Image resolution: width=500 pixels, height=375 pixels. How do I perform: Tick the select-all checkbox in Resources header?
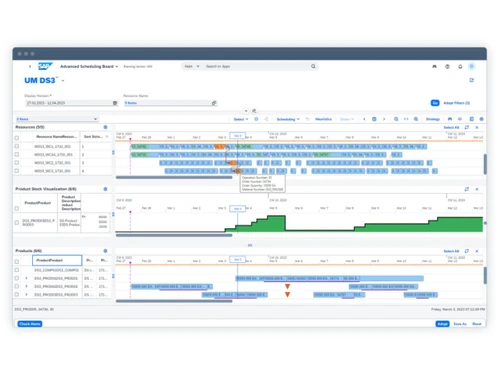(x=17, y=138)
